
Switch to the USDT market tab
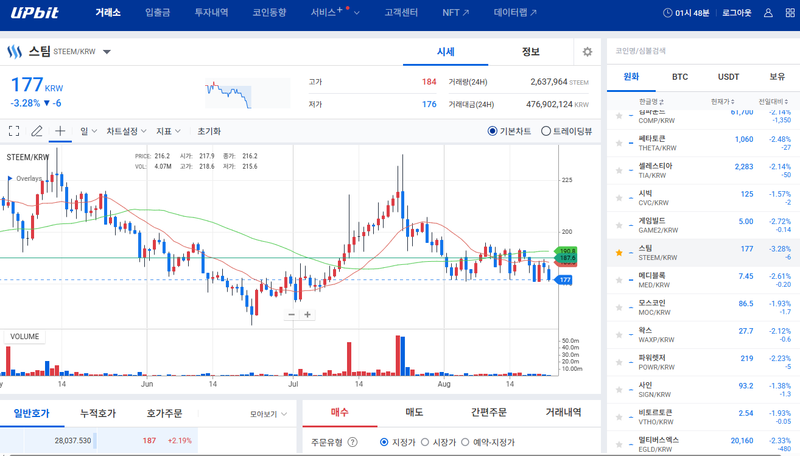pos(728,77)
